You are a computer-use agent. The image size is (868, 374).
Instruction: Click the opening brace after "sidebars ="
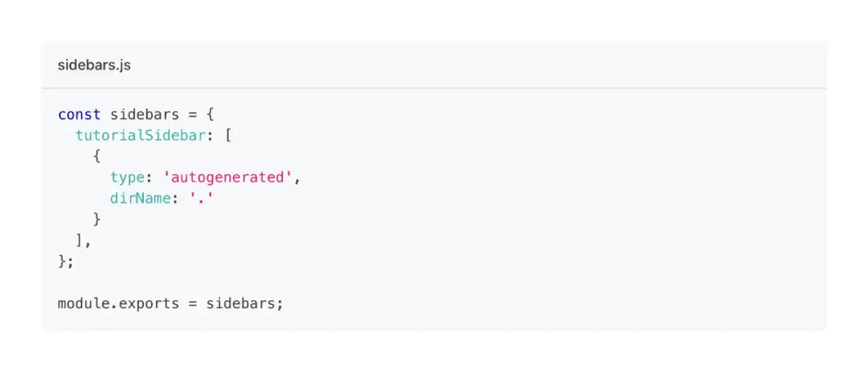(x=210, y=115)
